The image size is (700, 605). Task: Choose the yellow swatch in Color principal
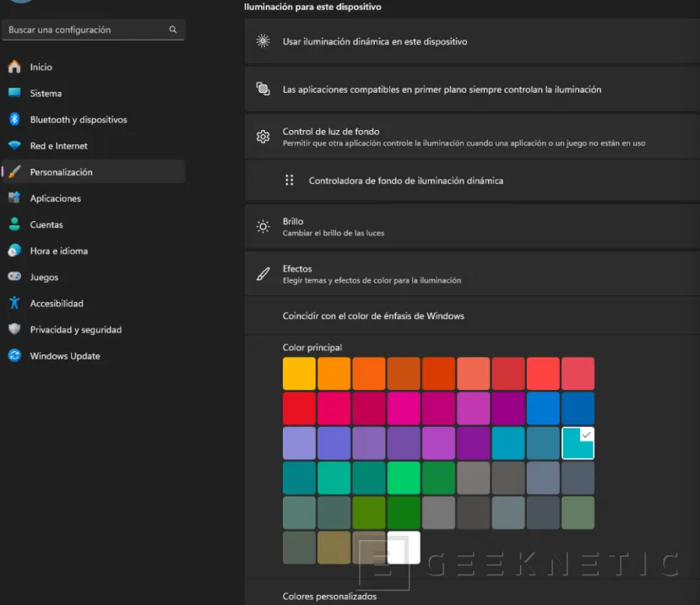click(299, 374)
